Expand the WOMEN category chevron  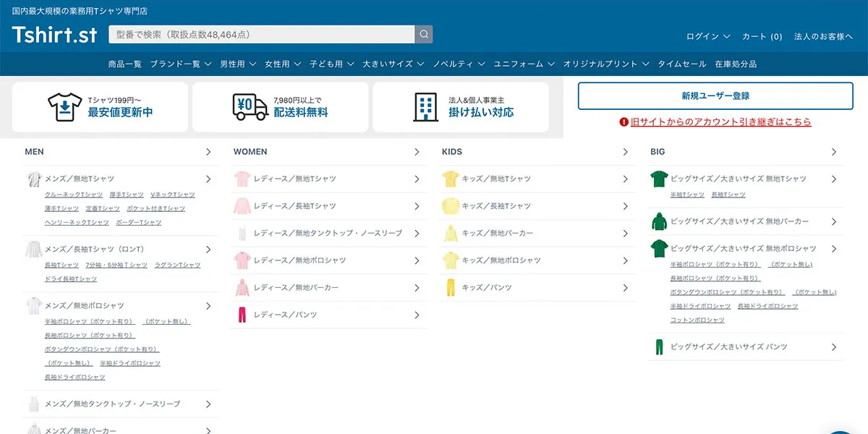pyautogui.click(x=417, y=152)
